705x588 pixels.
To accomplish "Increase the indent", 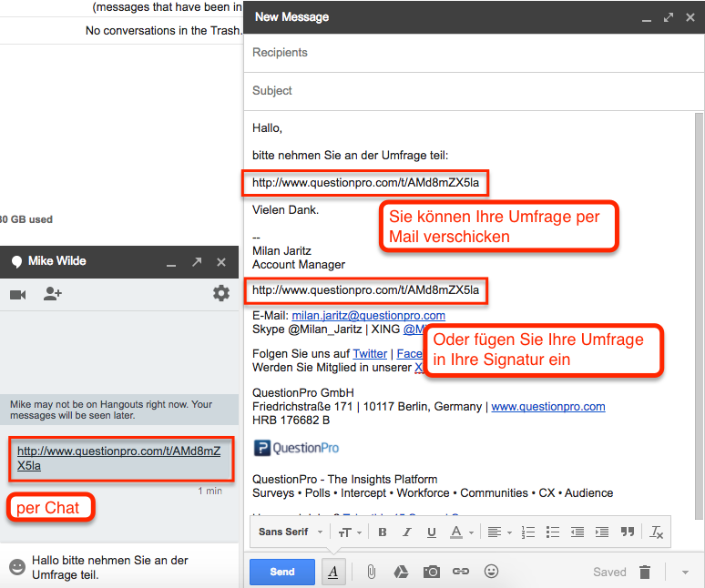I will point(601,532).
